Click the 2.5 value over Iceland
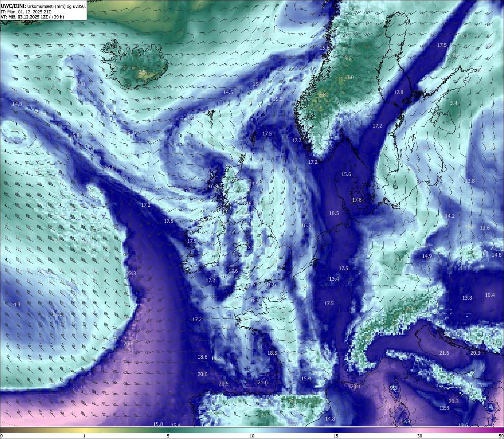Image resolution: width=504 pixels, height=439 pixels. point(142,72)
